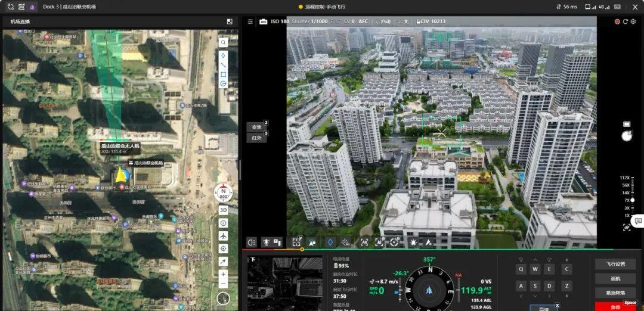644x311 pixels.
Task: Open 飞行设置 flight settings
Action: tap(615, 264)
